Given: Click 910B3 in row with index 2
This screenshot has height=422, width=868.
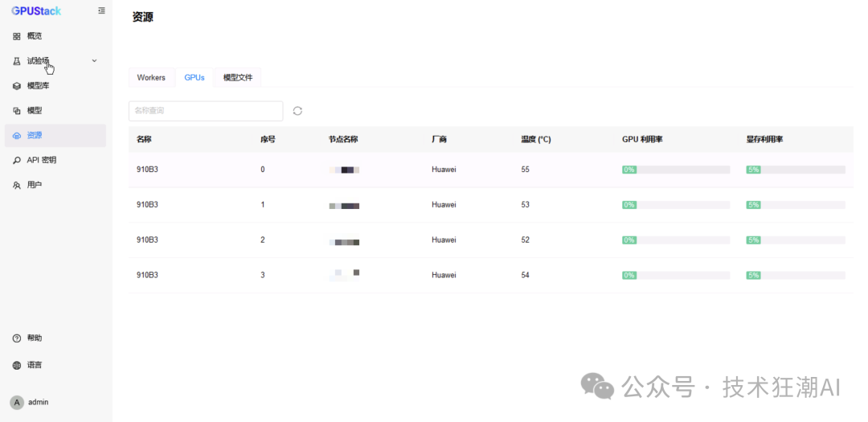Looking at the screenshot, I should (x=147, y=240).
